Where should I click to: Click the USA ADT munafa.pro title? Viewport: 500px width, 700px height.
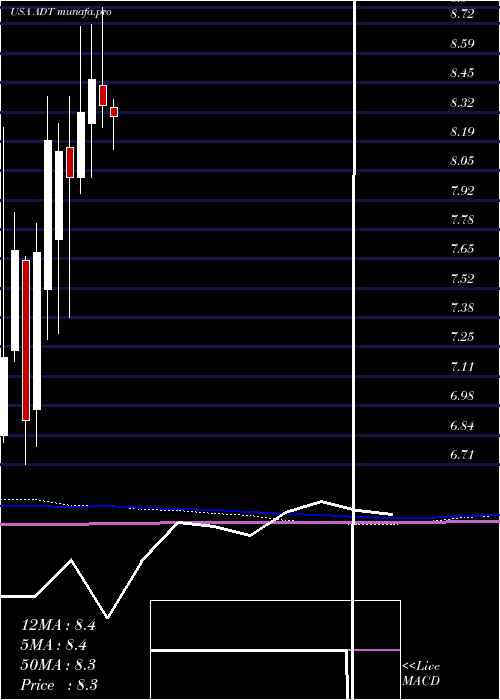coord(61,12)
